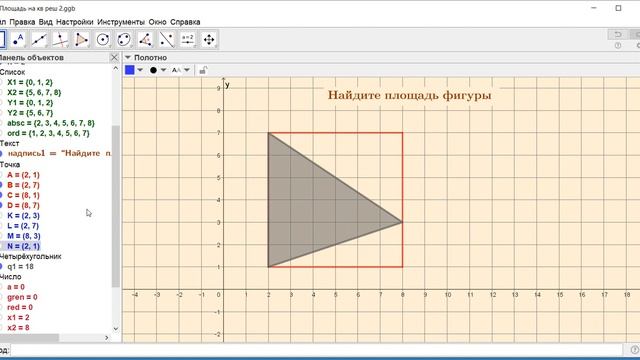Close the objects panel with X
Screen dimensions: 640x360
[x=114, y=58]
